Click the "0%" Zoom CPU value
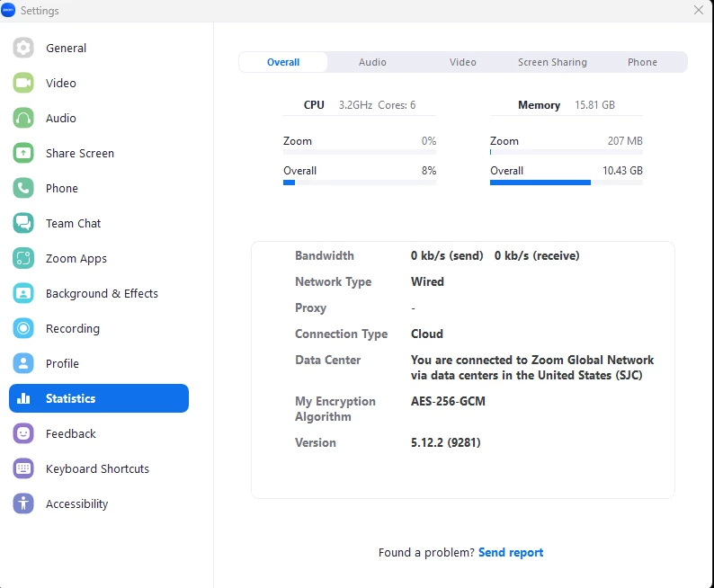The width and height of the screenshot is (714, 588). (429, 141)
